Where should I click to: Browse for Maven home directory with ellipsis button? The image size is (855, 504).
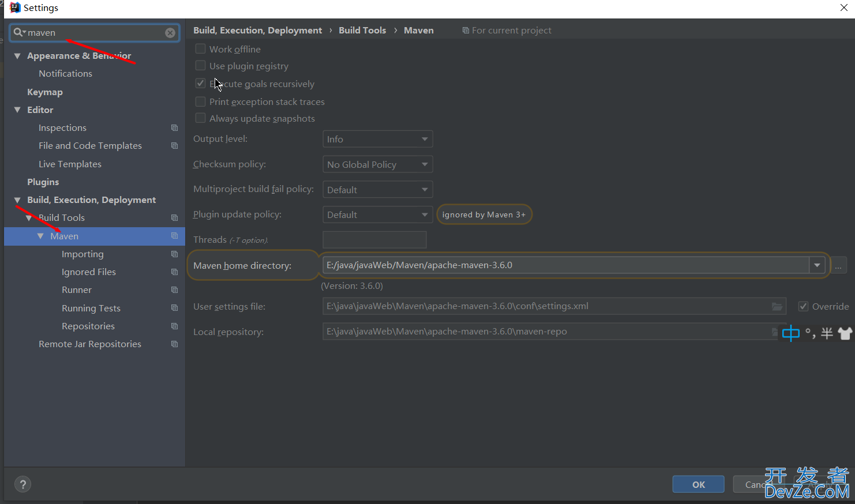838,265
